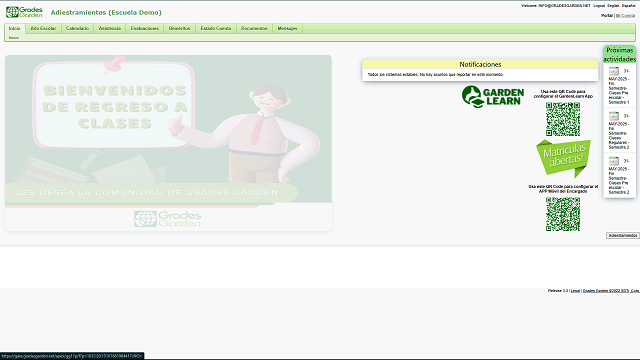The width and height of the screenshot is (640, 360).
Task: Go to the Evaluaciones tab
Action: 144,28
